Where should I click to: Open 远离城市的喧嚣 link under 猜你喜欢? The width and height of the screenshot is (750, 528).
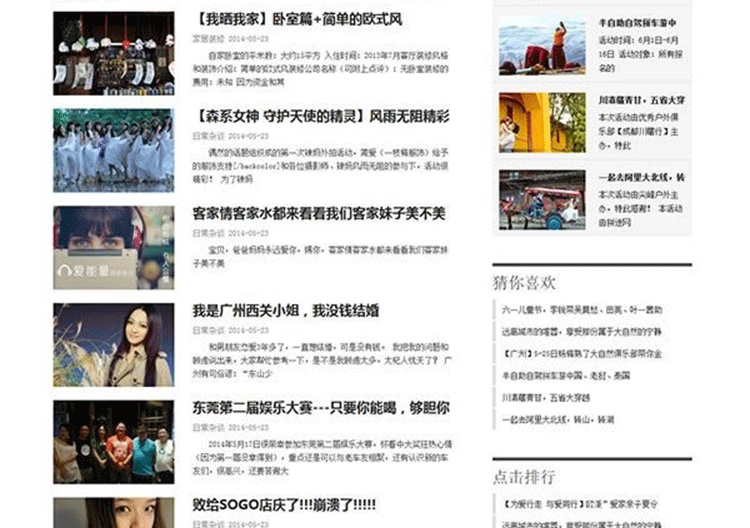pos(582,332)
